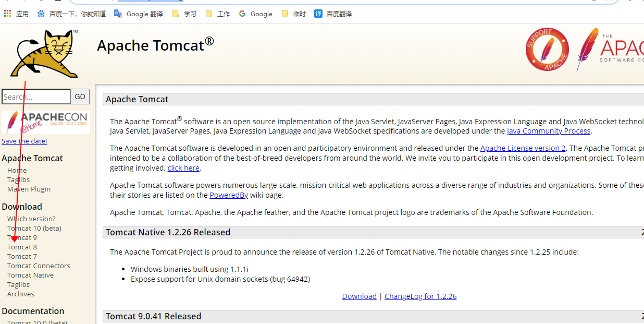The width and height of the screenshot is (644, 324).
Task: Click the Save the date! link
Action: pyautogui.click(x=24, y=141)
